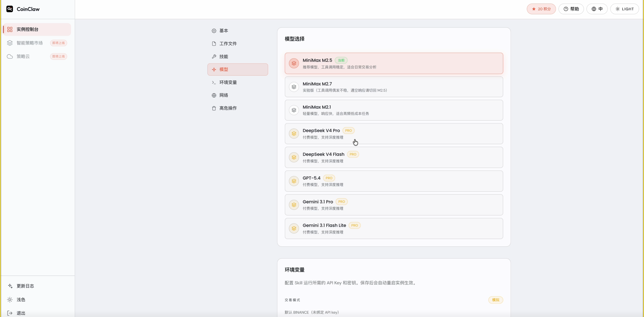Click the PRO badge on Gemini 3.1 Flash Lite

click(x=354, y=226)
